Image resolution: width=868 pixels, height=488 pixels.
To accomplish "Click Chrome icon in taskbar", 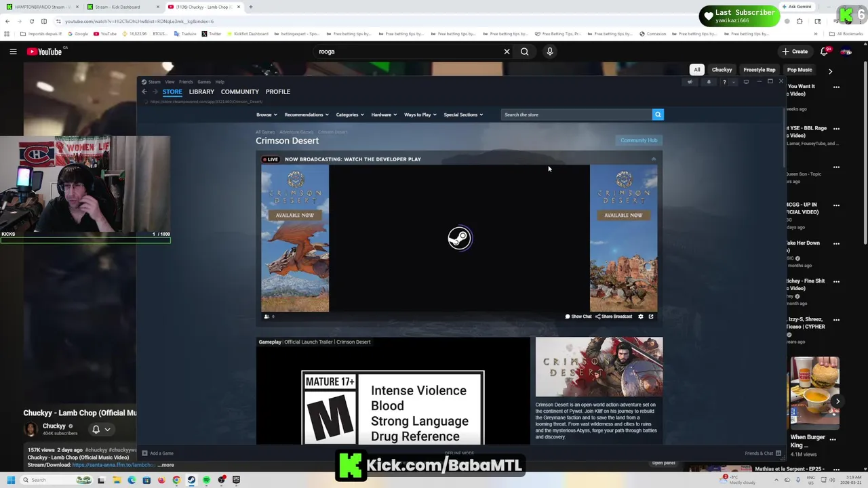I will pos(176,480).
